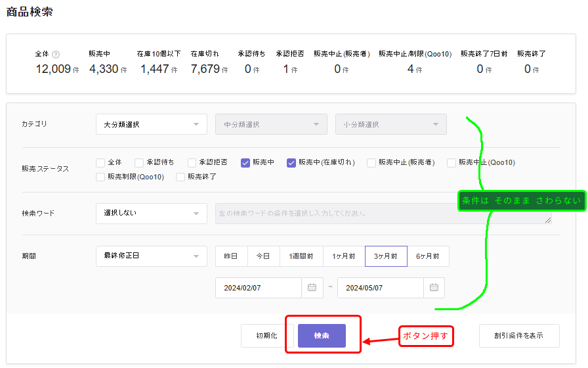Viewport: 588px width, 368px height.
Task: Open the end date calendar picker icon
Action: pos(434,288)
